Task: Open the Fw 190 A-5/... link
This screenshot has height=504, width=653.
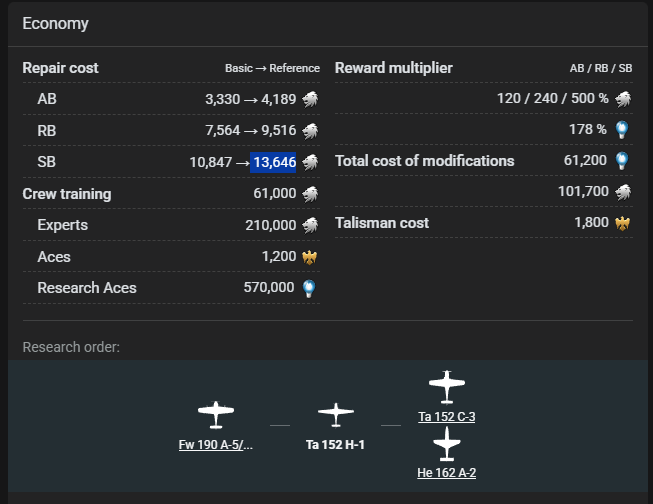Action: pyautogui.click(x=215, y=445)
